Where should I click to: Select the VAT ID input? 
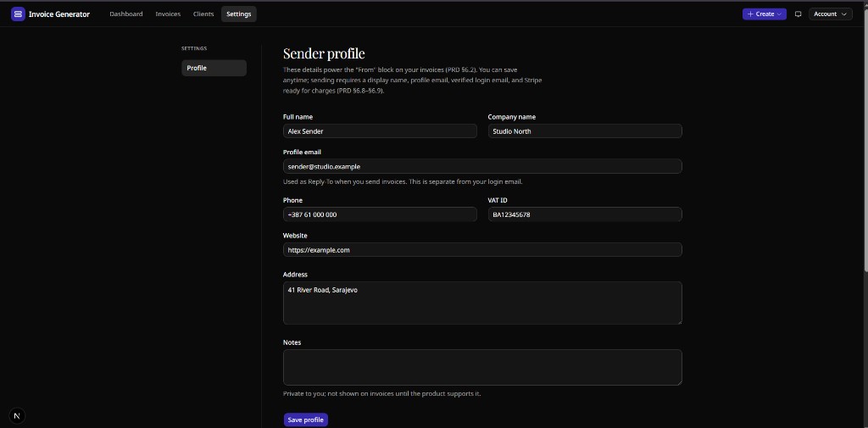(x=585, y=214)
